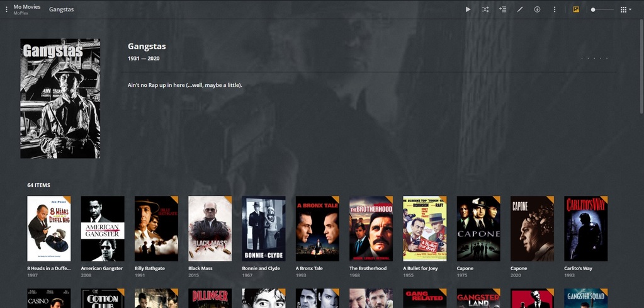Open the Capone 1975 poster
Screen dimensions: 644x308
(478, 229)
